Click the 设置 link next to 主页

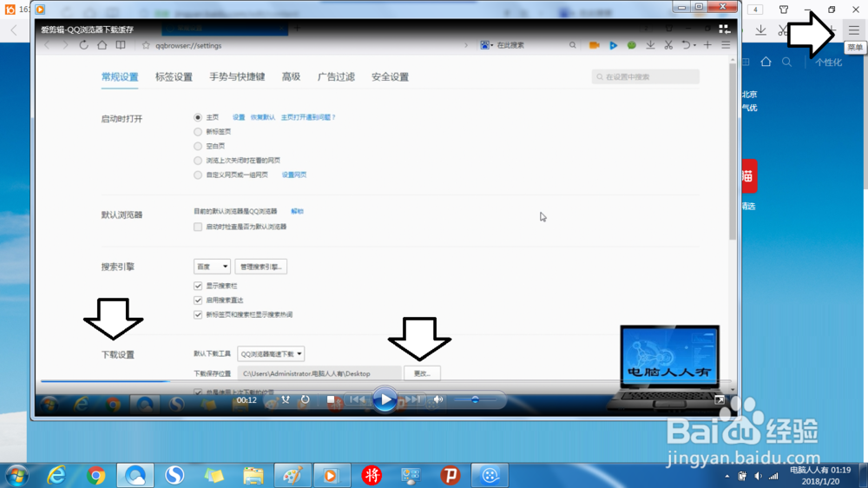tap(239, 117)
